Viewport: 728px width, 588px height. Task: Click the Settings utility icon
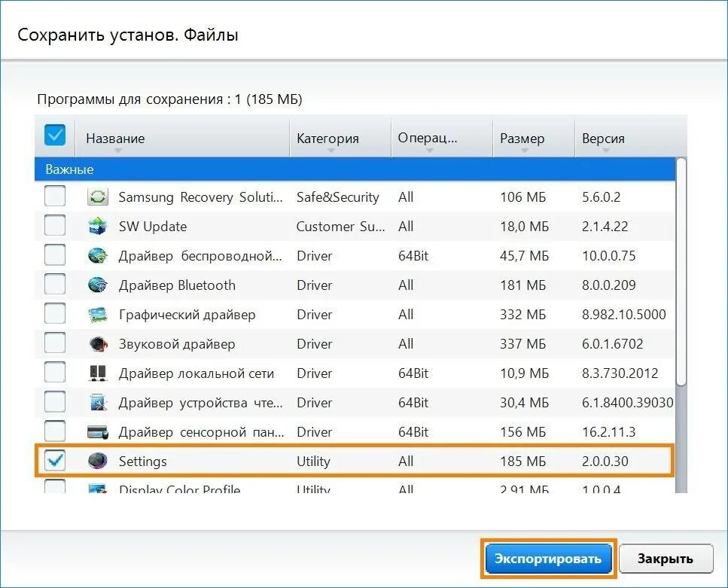coord(98,461)
